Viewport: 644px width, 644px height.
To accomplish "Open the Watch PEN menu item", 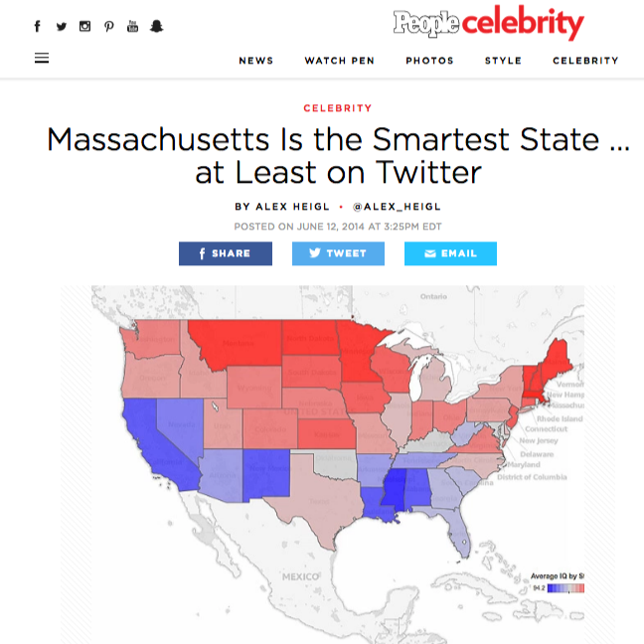I will pos(339,61).
